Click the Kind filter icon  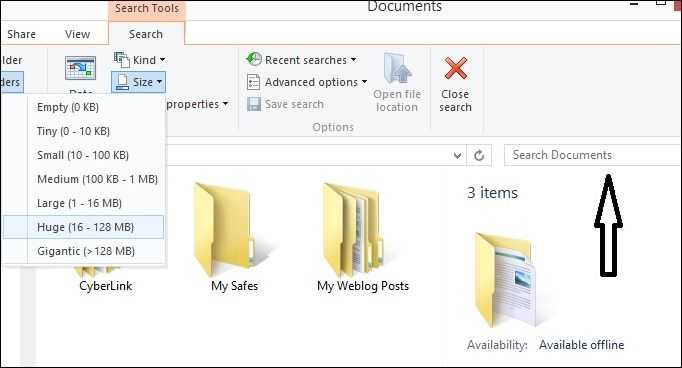click(x=122, y=60)
